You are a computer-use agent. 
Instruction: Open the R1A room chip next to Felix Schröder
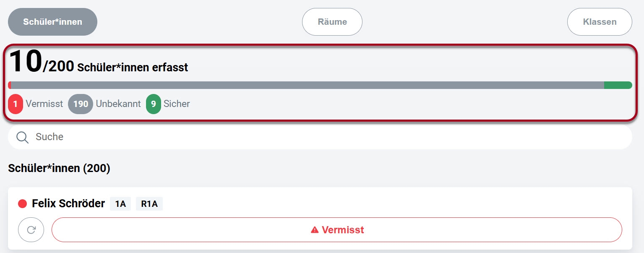(x=149, y=203)
